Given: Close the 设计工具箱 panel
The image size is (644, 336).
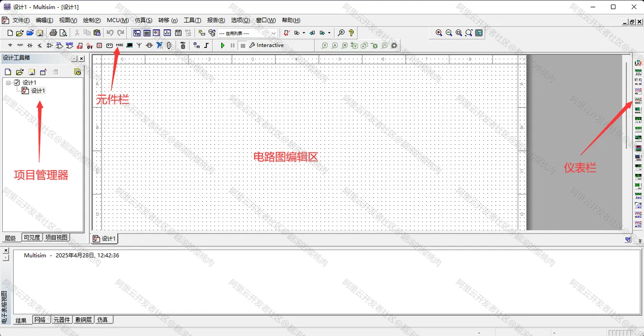Looking at the screenshot, I should click(x=81, y=58).
